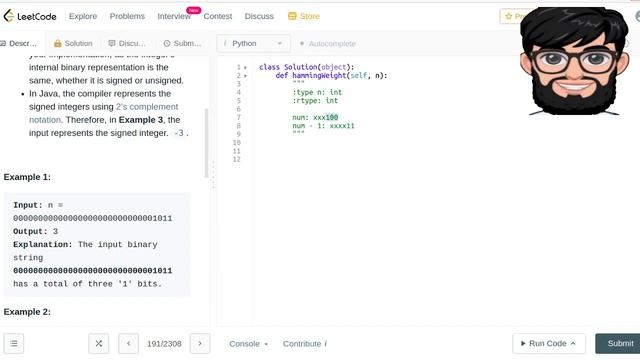Image resolution: width=640 pixels, height=360 pixels.
Task: Select the highlighted text xxx100 in code
Action: 325,118
